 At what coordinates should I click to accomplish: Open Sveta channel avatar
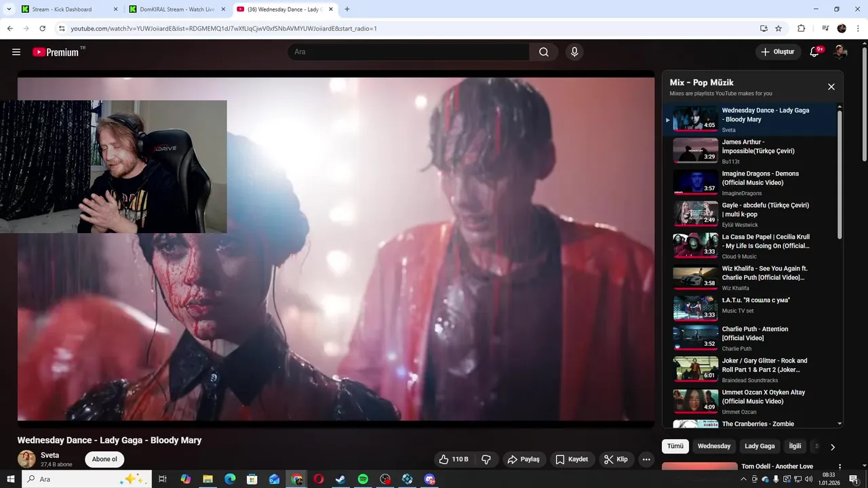pyautogui.click(x=26, y=460)
